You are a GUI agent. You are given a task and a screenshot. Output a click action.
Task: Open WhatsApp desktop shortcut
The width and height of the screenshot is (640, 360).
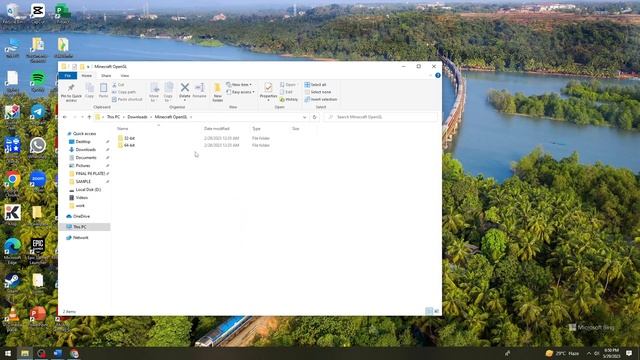tap(38, 147)
